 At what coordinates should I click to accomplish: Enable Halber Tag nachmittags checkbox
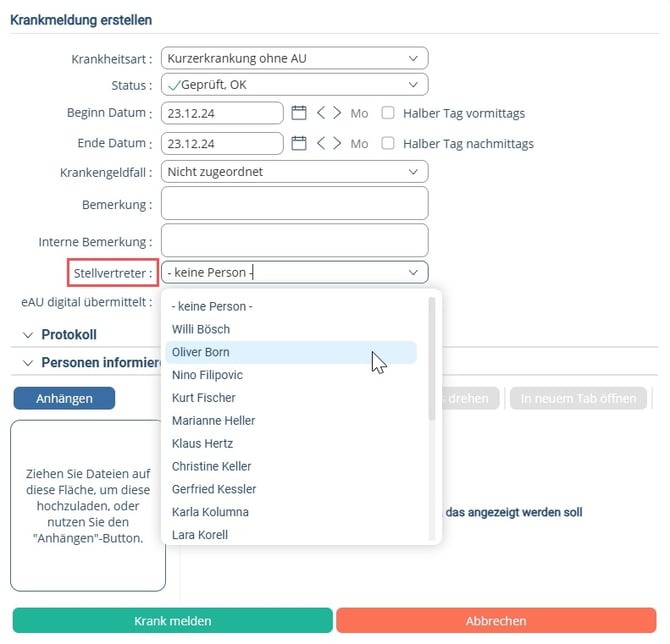tap(388, 143)
